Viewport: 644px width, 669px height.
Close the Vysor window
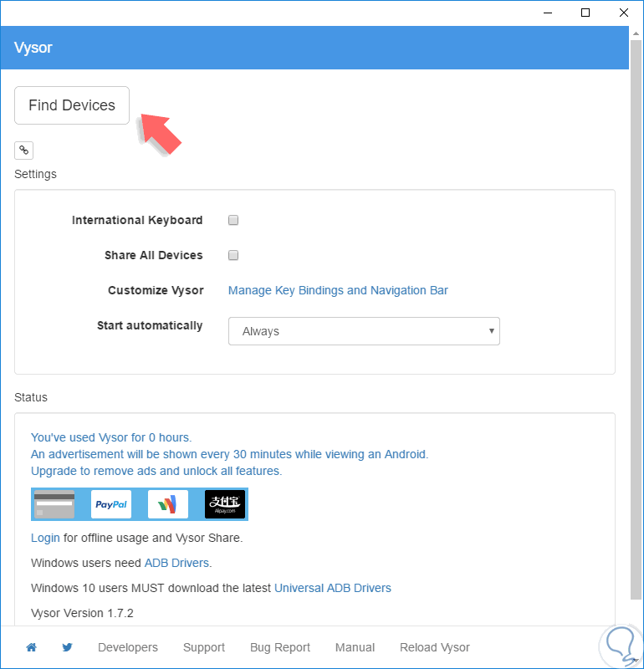(x=624, y=13)
